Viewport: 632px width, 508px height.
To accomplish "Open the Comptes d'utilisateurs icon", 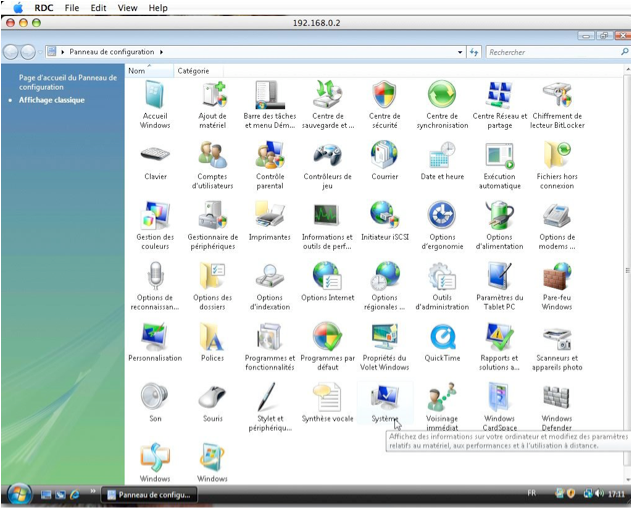I will pyautogui.click(x=212, y=156).
